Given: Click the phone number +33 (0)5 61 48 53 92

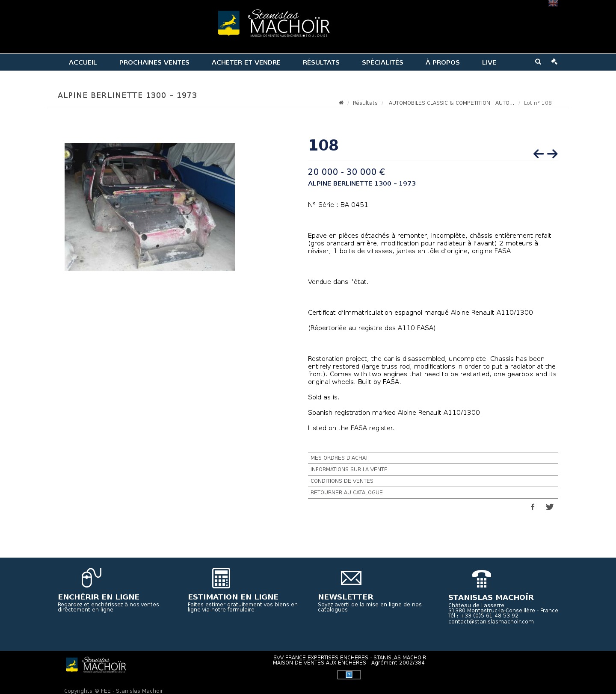Looking at the screenshot, I should [x=489, y=616].
